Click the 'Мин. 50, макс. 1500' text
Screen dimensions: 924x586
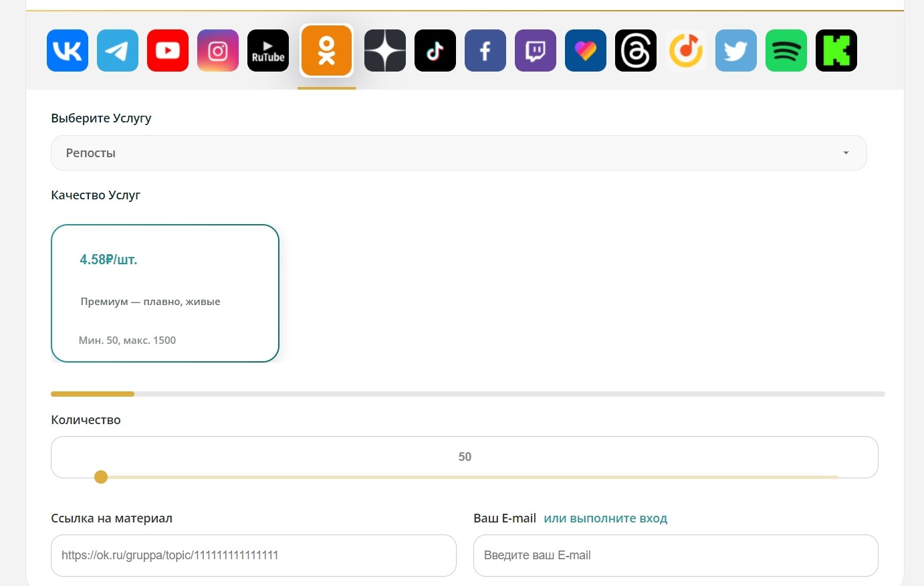127,340
